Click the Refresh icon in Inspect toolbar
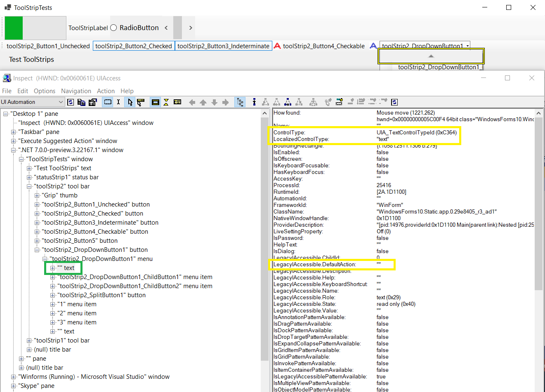Viewport: 545px width, 392px height. [70, 102]
